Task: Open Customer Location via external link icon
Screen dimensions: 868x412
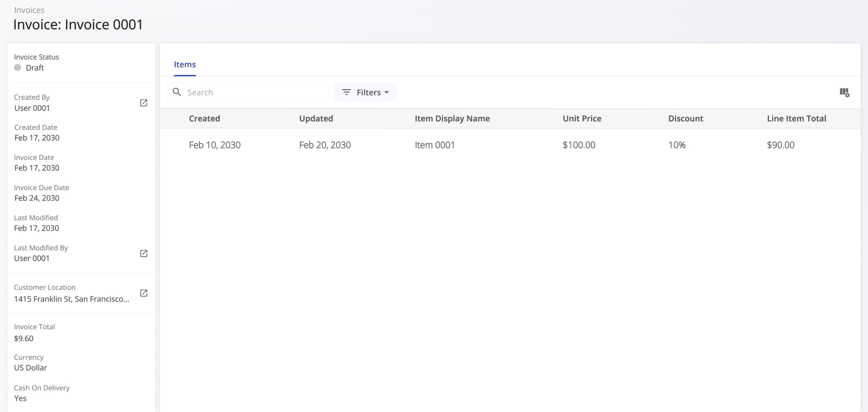Action: click(x=144, y=293)
